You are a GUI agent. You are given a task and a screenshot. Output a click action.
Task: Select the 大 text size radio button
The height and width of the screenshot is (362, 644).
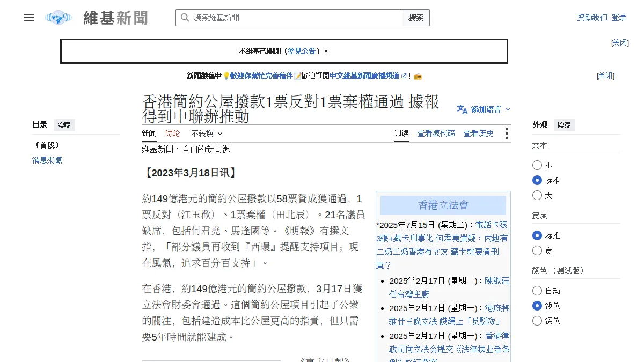pos(537,195)
